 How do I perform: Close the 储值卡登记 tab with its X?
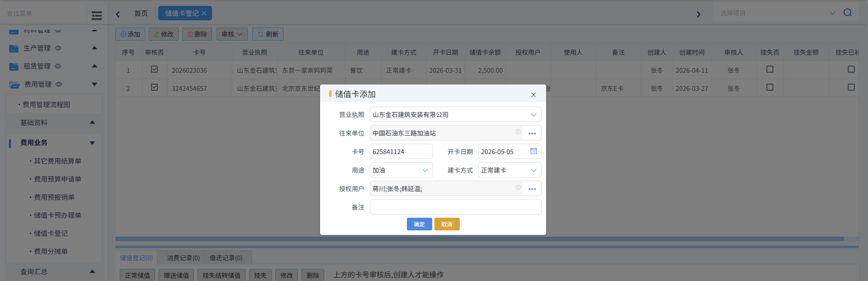pos(204,13)
